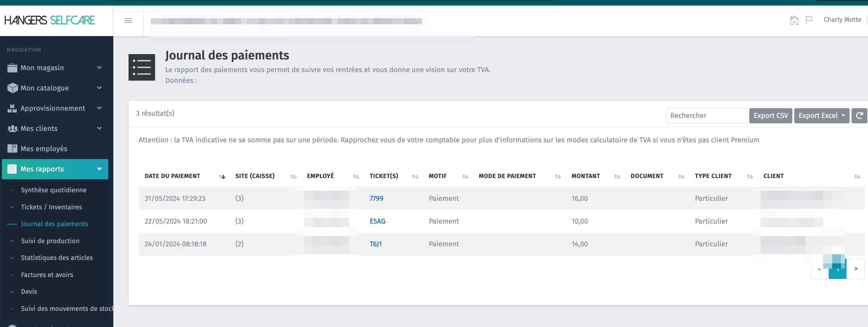Click Paiement motif in T6J1 row
Image resolution: width=868 pixels, height=327 pixels.
click(444, 244)
